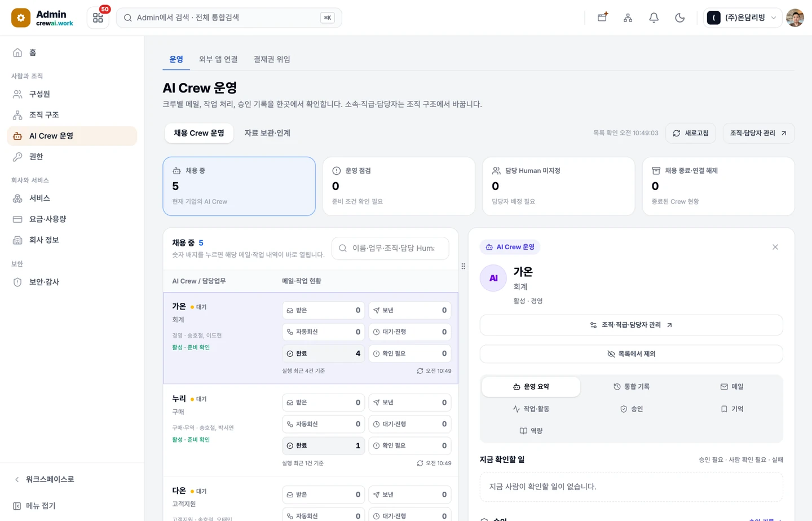Open 조직·담당자 관리 button at top right
Viewport: 812px width, 521px height.
tap(758, 133)
